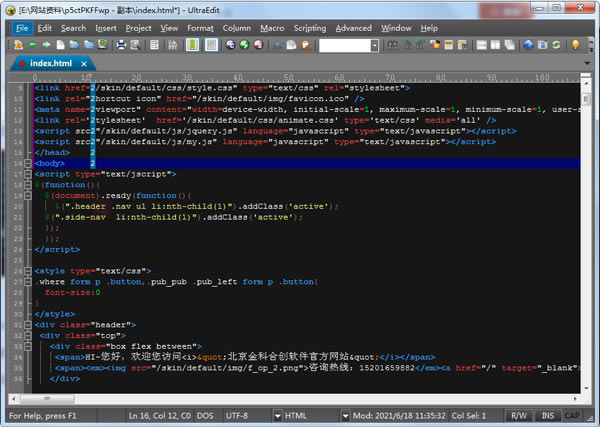The image size is (600, 427).
Task: Click the Open file folder icon
Action: click(x=74, y=45)
